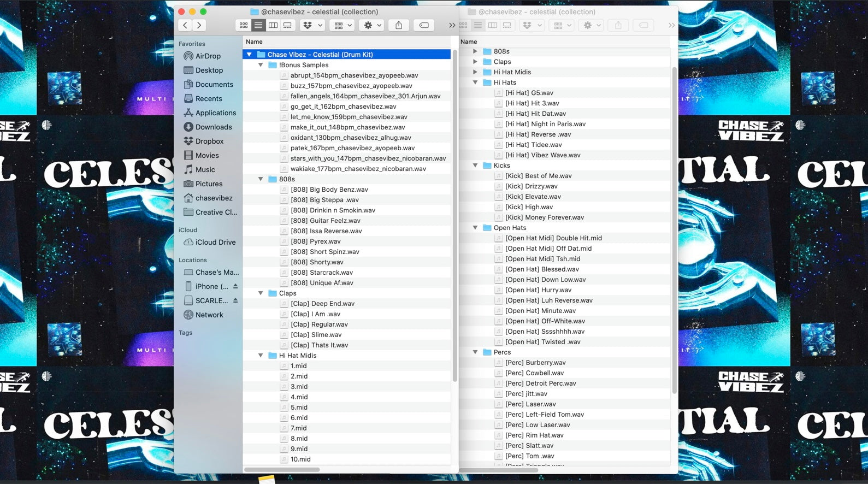The image size is (868, 484).
Task: Switch front window to icon view
Action: tap(244, 25)
